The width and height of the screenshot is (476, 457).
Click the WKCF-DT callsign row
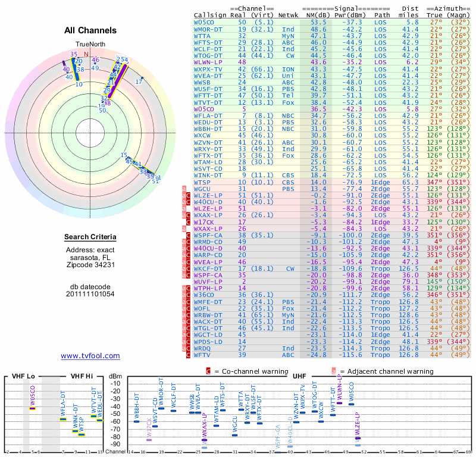click(332, 269)
